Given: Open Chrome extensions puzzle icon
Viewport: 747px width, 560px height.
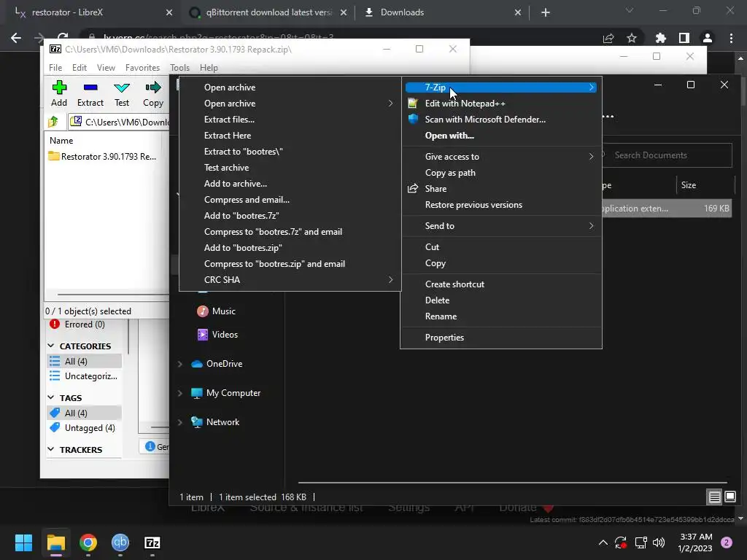Looking at the screenshot, I should pos(660,38).
